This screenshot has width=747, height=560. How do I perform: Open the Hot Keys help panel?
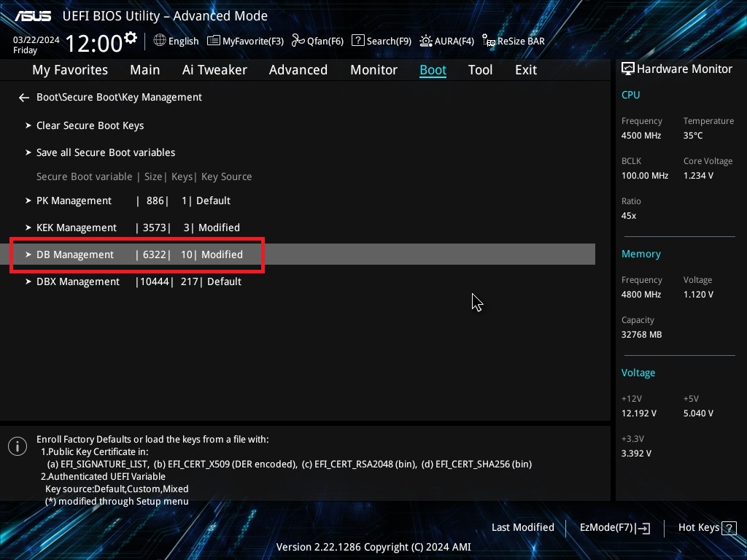coord(697,527)
